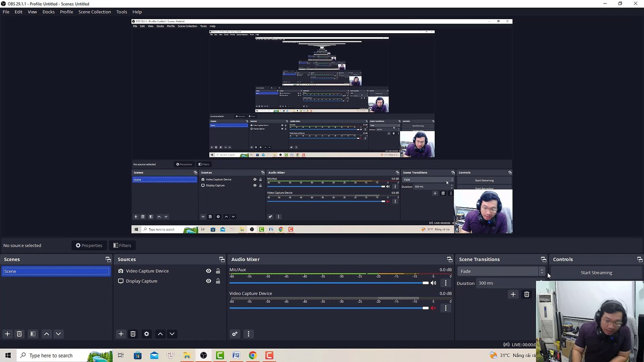The height and width of the screenshot is (362, 644).
Task: Open advanced audio properties gear icon
Action: pos(234,334)
